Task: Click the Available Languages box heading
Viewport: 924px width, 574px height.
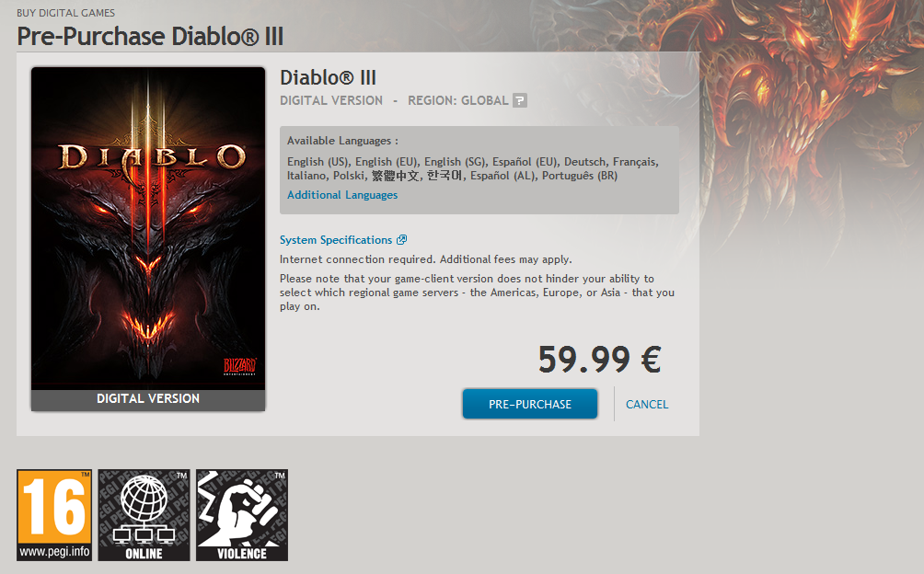Action: tap(342, 141)
